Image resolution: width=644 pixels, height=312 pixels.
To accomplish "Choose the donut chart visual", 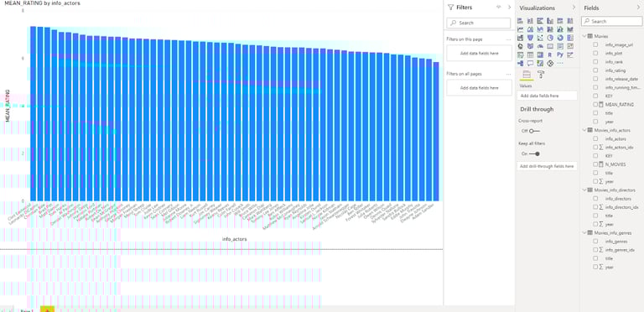I will pos(560,38).
